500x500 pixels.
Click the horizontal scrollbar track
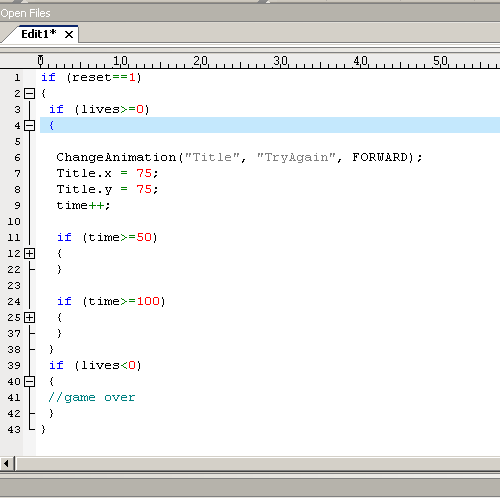258,464
